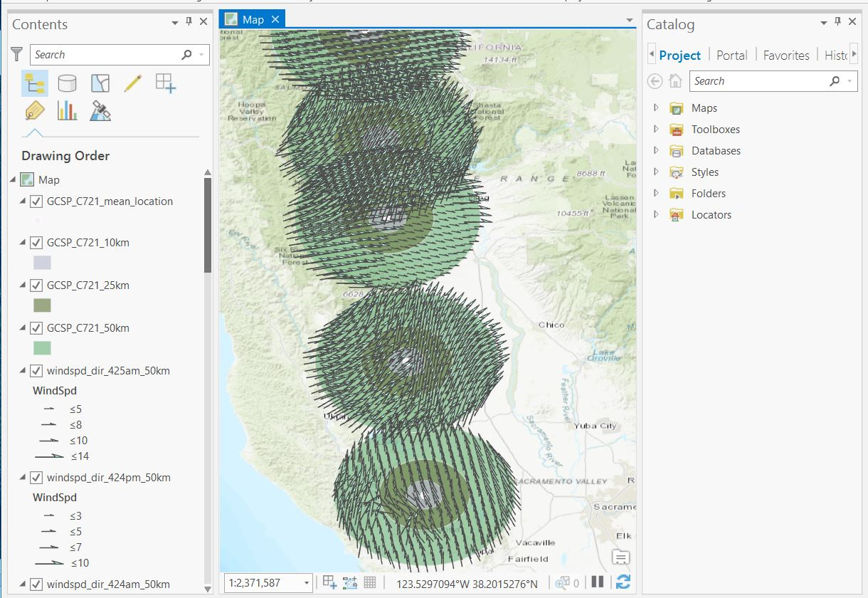Select List By Selection icon
Image resolution: width=868 pixels, height=598 pixels.
pyautogui.click(x=100, y=83)
